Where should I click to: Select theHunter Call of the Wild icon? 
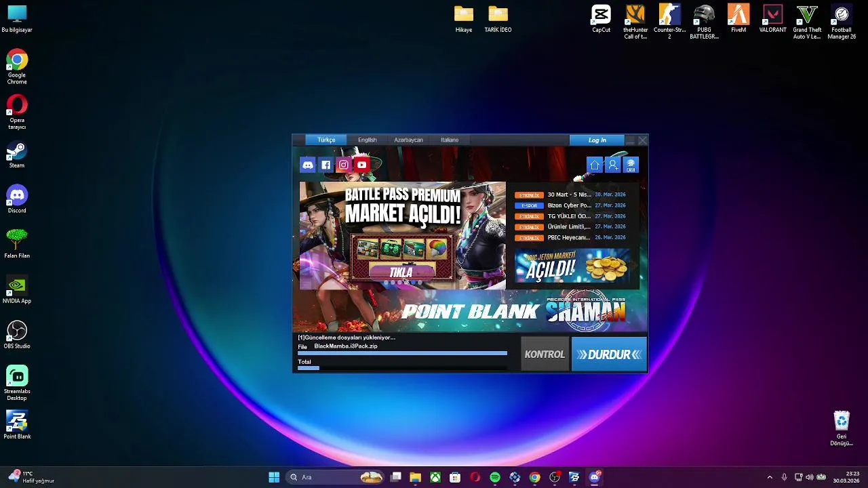635,22
